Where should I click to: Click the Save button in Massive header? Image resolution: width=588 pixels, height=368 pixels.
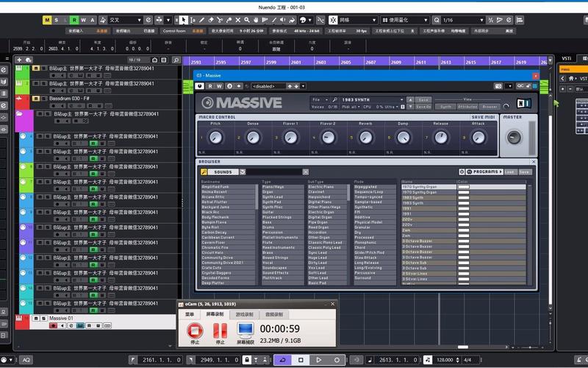click(423, 99)
